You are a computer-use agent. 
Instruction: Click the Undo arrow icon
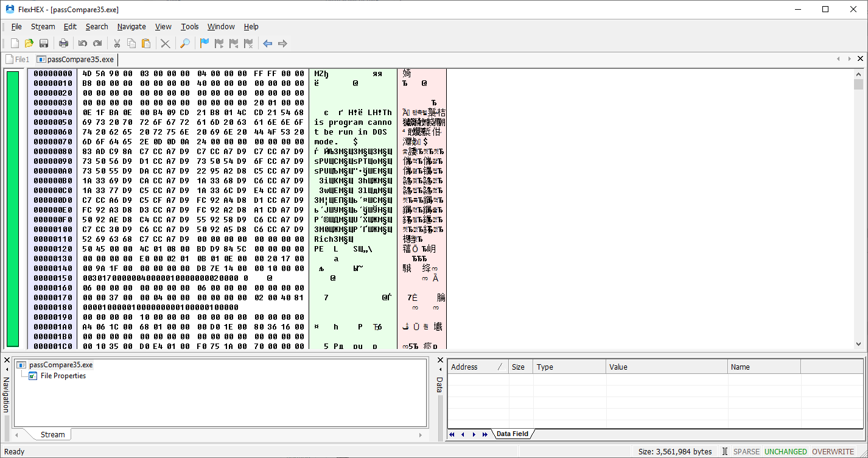tap(83, 43)
